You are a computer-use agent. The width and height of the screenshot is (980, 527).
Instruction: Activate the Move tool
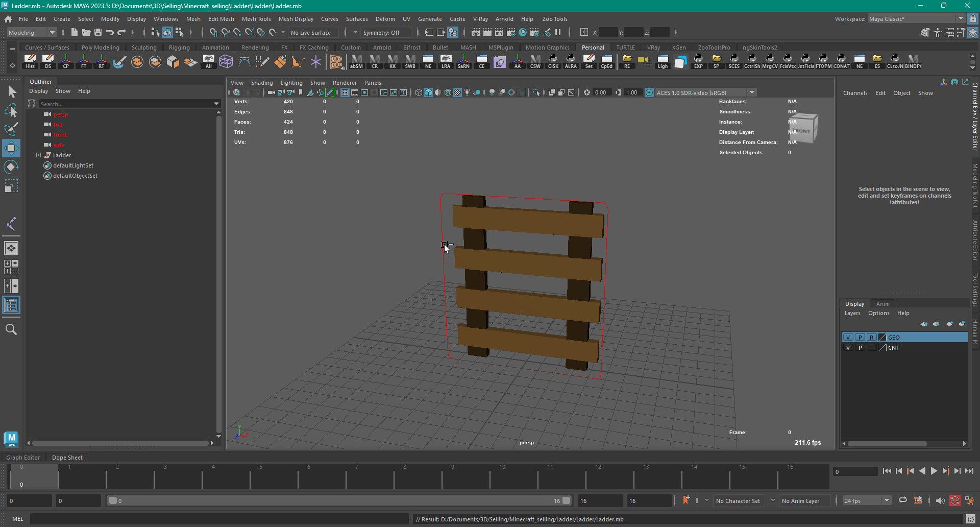(11, 148)
